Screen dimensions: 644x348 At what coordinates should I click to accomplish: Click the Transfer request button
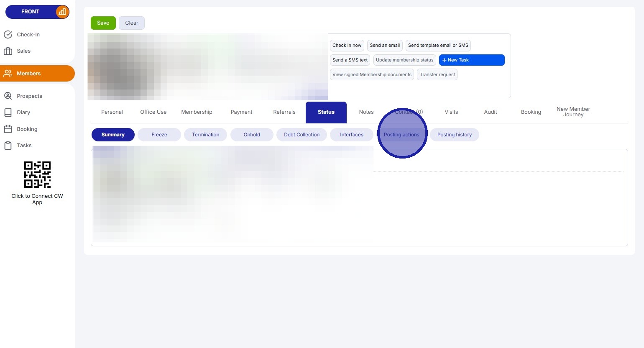tap(437, 74)
